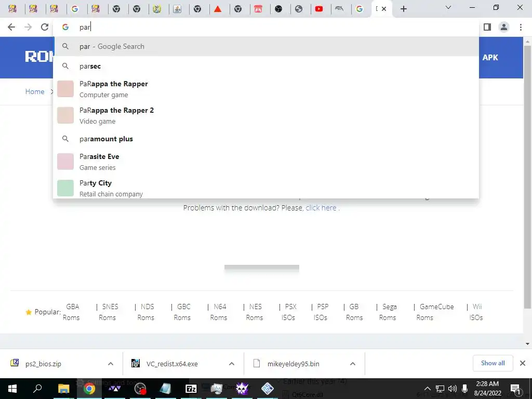
Task: Click the scrollbar down arrow
Action: (527, 344)
